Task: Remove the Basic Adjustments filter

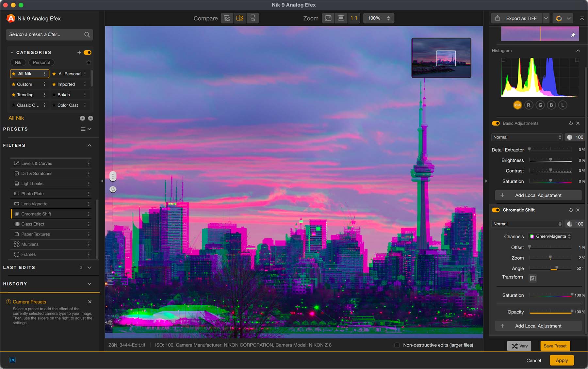Action: click(x=578, y=123)
